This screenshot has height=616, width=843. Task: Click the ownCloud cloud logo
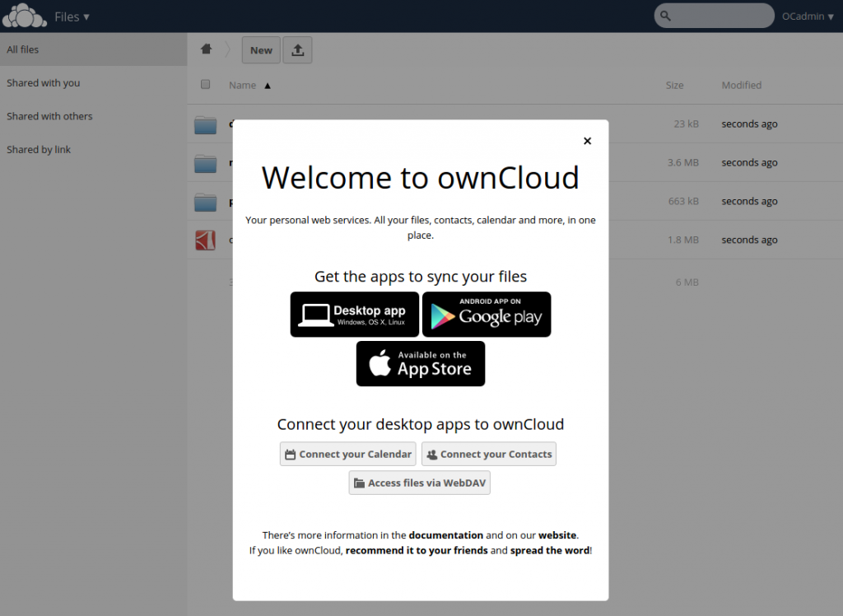24,16
